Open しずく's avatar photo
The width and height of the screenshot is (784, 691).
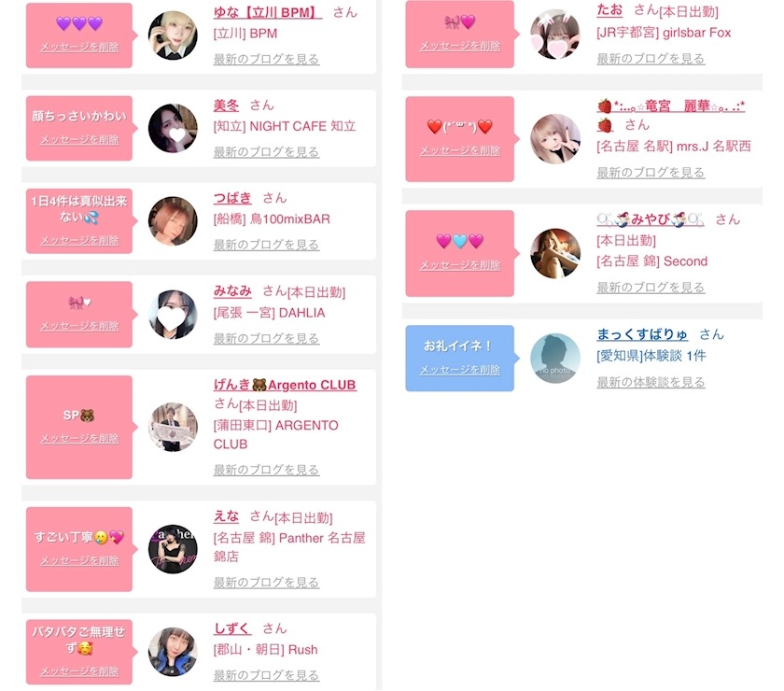click(173, 652)
